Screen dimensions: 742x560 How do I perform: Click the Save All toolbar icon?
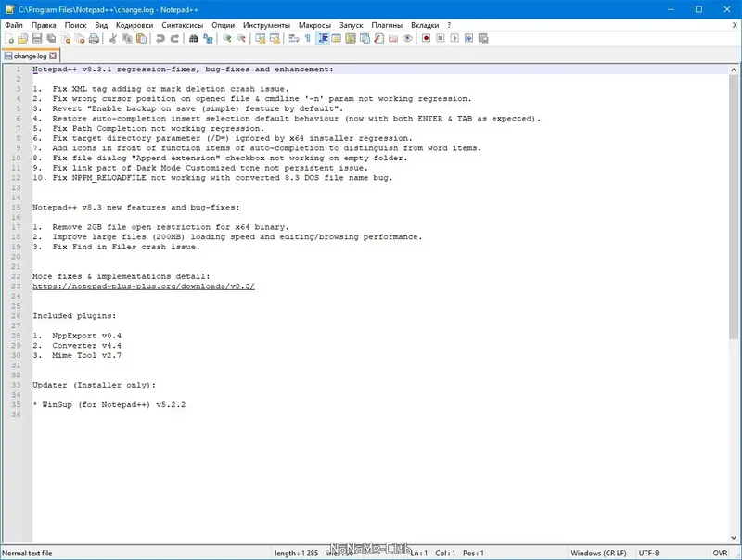pos(51,39)
